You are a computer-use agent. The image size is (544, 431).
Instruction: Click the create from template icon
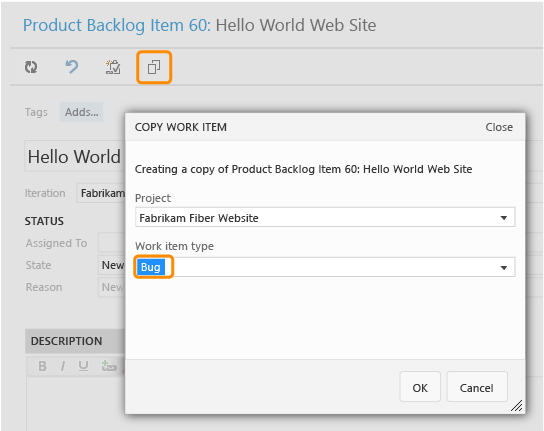pos(113,67)
